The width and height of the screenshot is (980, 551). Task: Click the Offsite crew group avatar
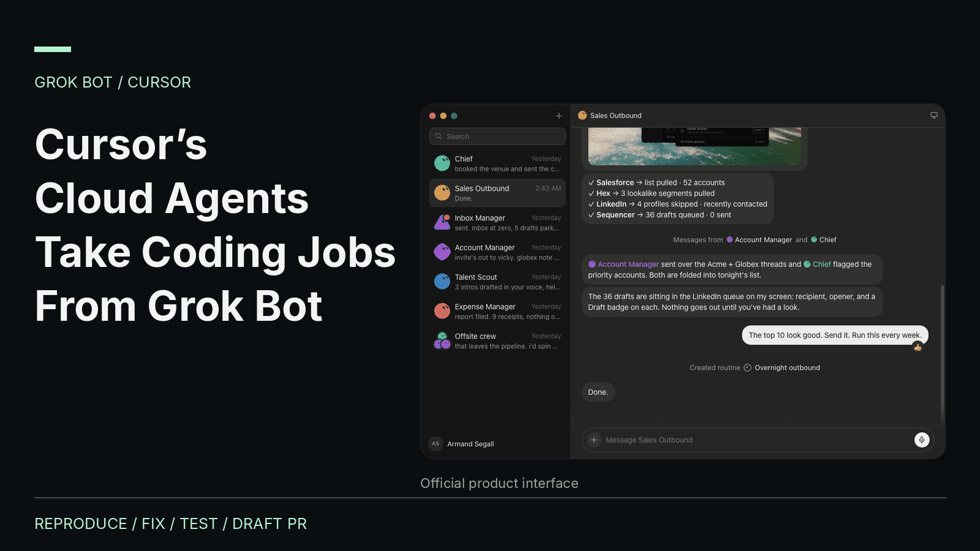click(x=442, y=340)
